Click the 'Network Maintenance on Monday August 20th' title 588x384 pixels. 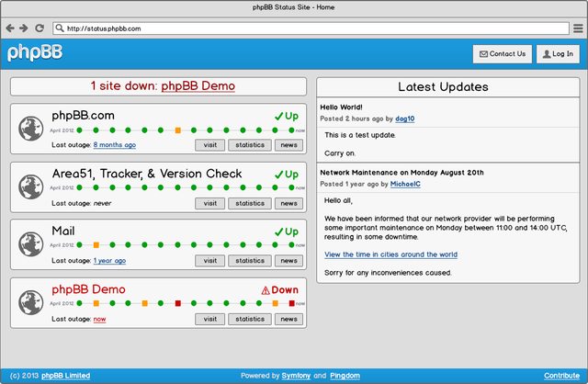tap(401, 173)
